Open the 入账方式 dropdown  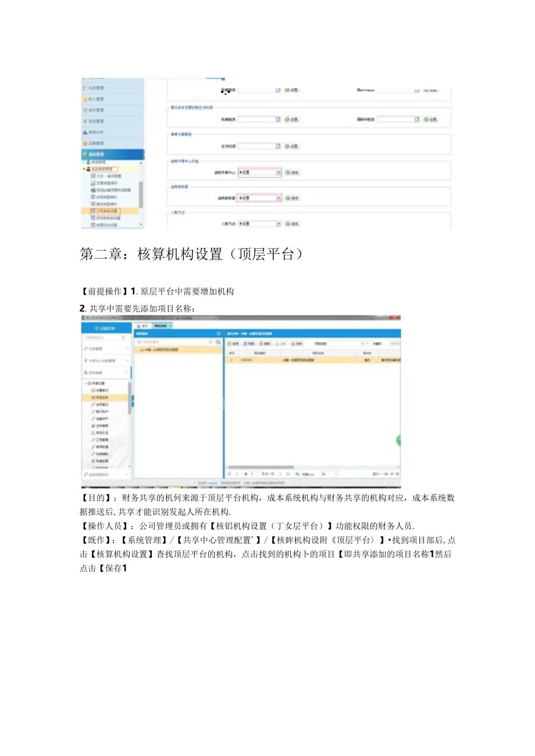coord(278,223)
